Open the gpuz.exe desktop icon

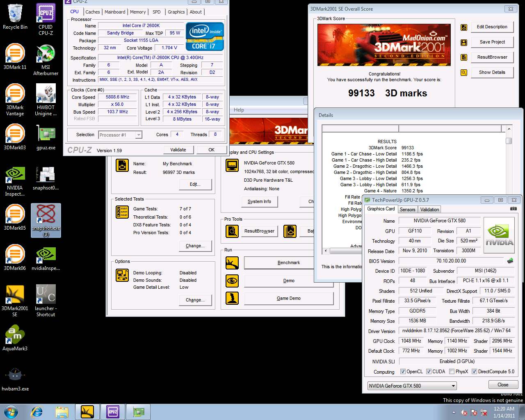point(46,137)
